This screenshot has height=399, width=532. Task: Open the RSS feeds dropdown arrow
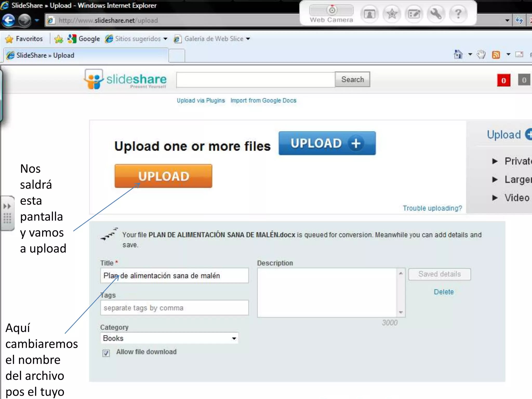pos(508,55)
